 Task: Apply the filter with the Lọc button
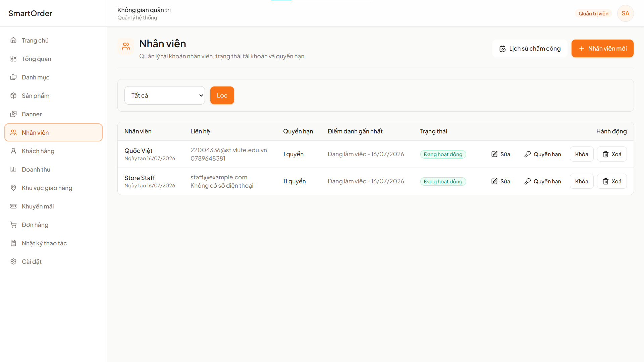[222, 96]
